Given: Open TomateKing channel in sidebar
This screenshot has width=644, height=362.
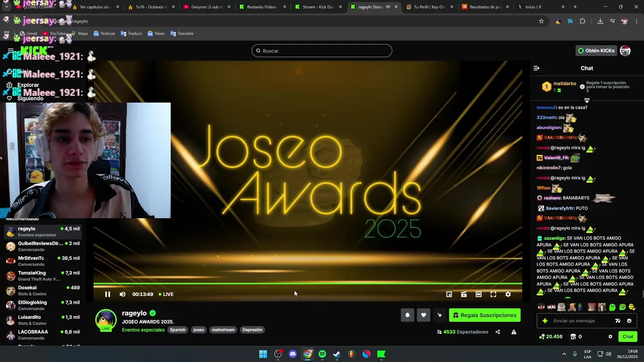Looking at the screenshot, I should click(x=43, y=276).
